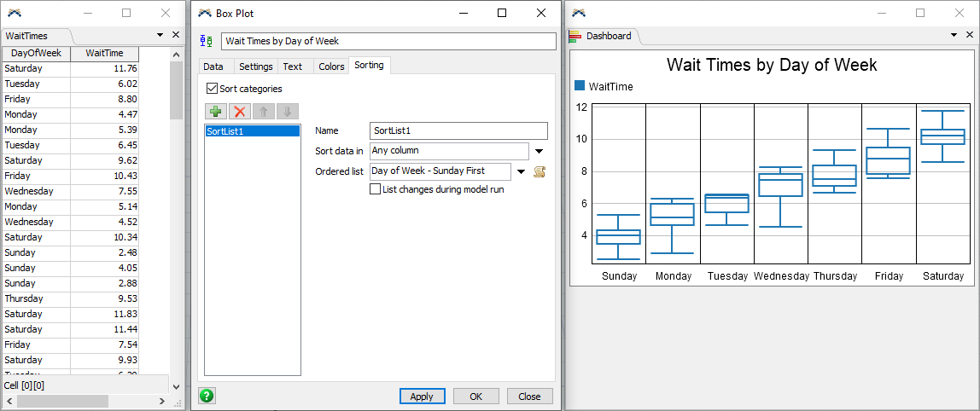This screenshot has height=411, width=980.
Task: Close the Dashboard pane with its X icon
Action: [971, 35]
